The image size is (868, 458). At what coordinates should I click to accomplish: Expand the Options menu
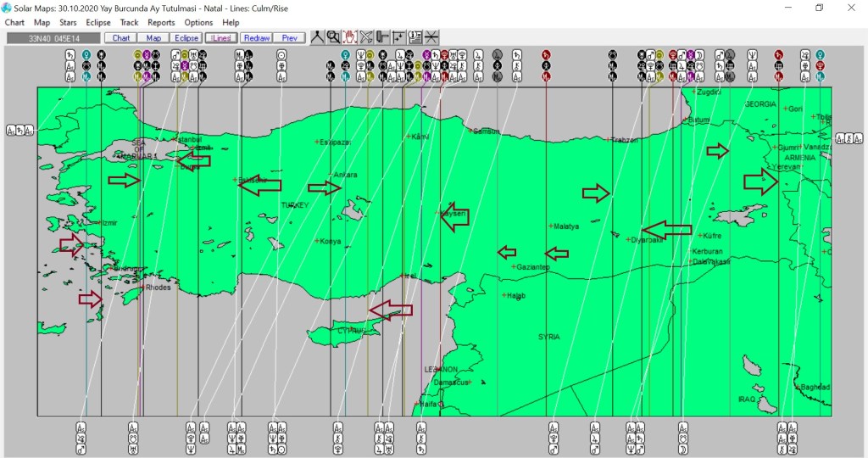tap(198, 23)
